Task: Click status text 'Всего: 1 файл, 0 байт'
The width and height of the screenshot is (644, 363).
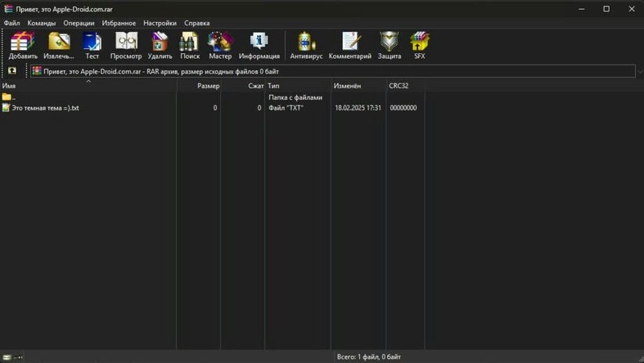Action: pyautogui.click(x=369, y=357)
